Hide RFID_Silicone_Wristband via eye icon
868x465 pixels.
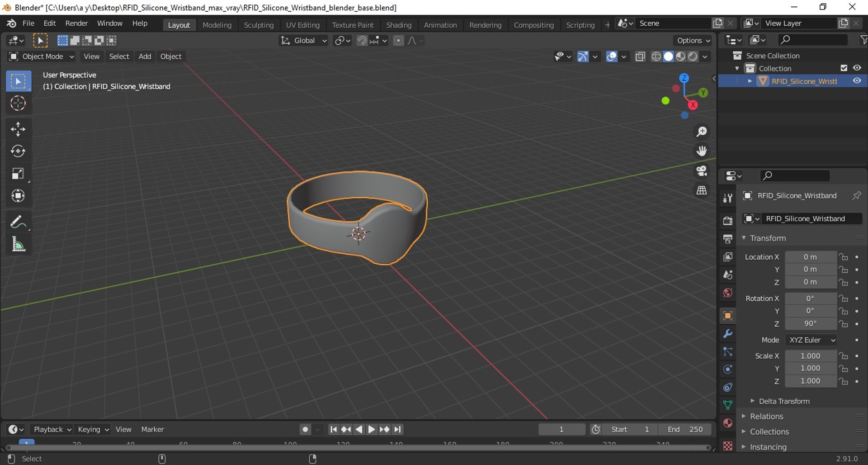[857, 81]
